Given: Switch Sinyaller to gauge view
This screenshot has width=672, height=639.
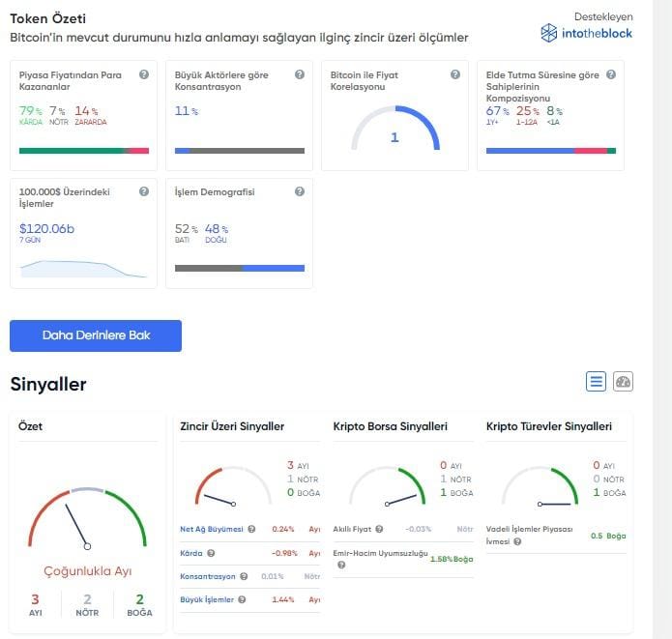Looking at the screenshot, I should pos(623,382).
